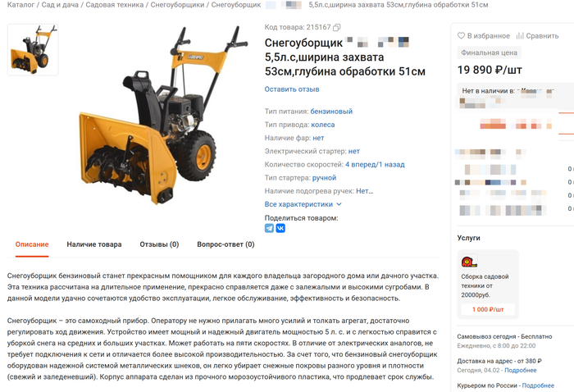Image resolution: width=574 pixels, height=392 pixels.
Task: Go to Снегоуборщики breadcrumb category
Action: coord(177,5)
